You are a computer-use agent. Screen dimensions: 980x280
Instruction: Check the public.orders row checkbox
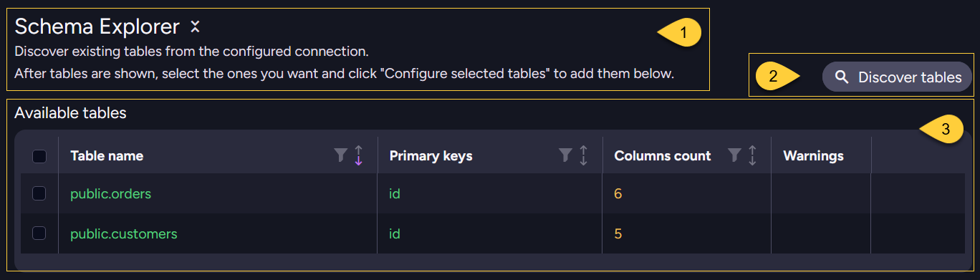tap(39, 193)
